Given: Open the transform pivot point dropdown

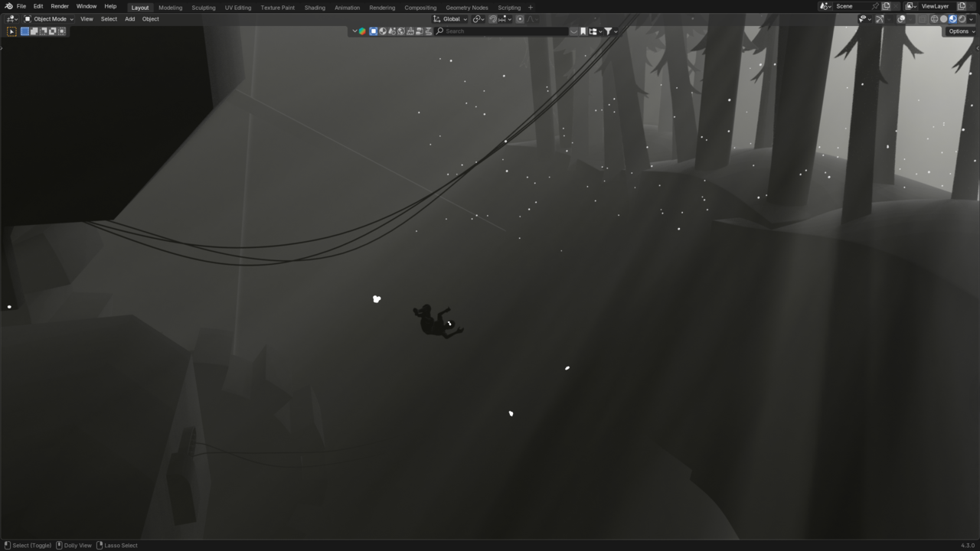Looking at the screenshot, I should click(479, 19).
